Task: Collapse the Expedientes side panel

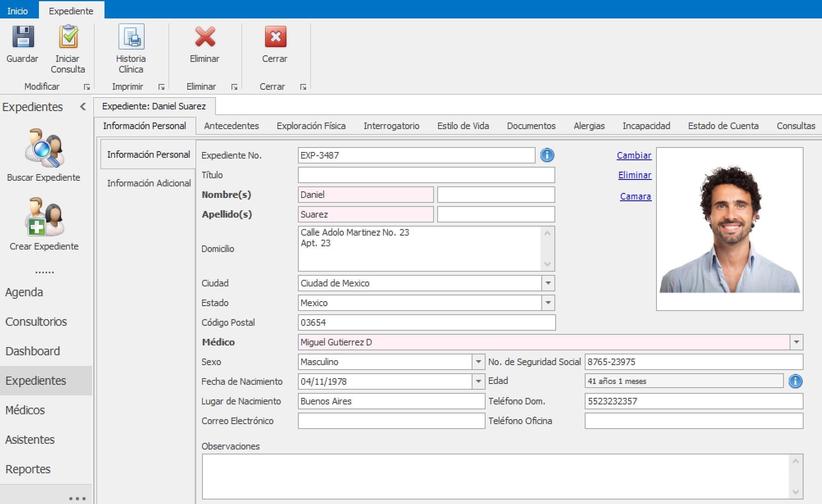Action: pyautogui.click(x=83, y=107)
